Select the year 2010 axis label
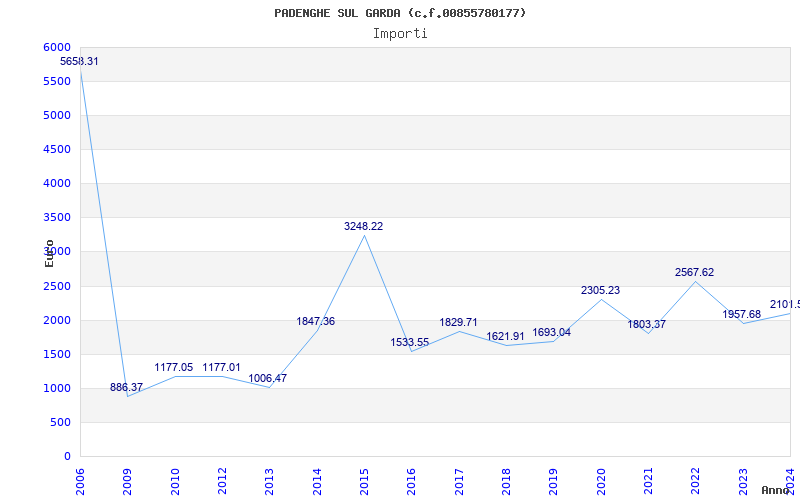 [175, 481]
